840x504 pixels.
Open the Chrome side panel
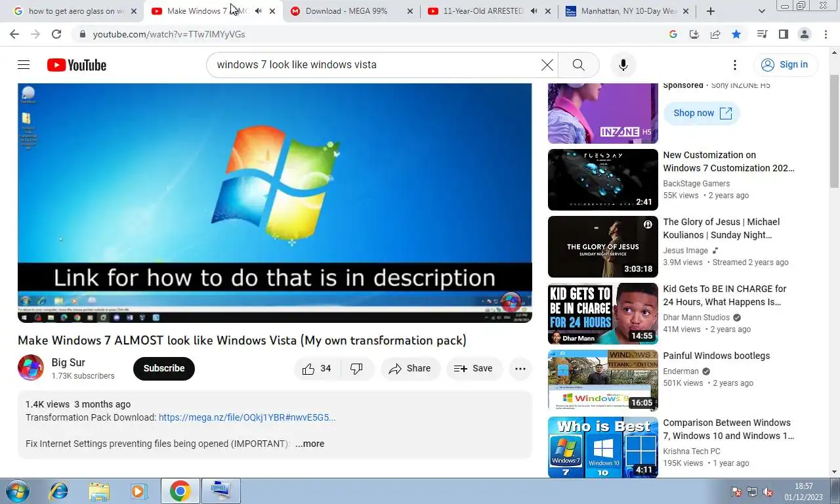783,34
